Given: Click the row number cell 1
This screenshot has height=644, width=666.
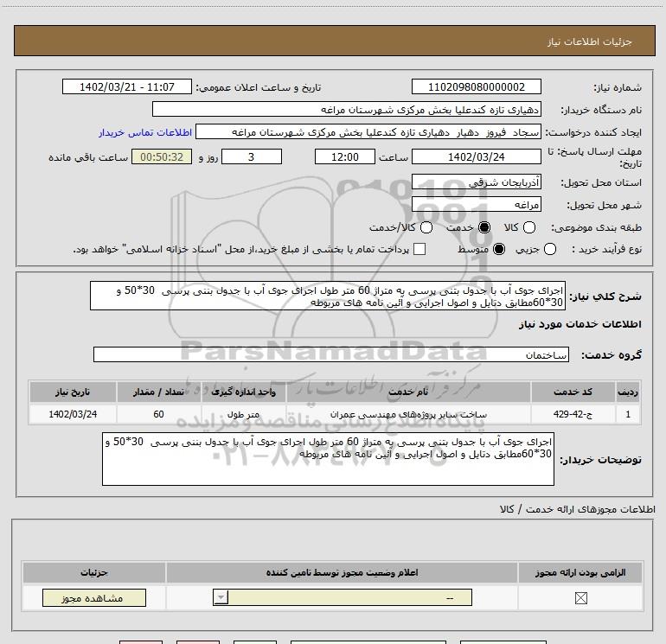Looking at the screenshot, I should (x=628, y=414).
